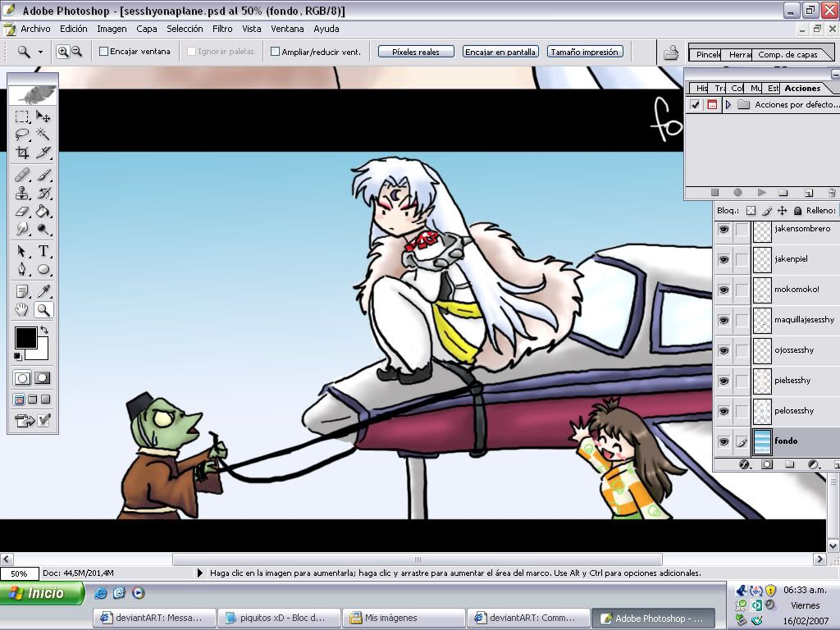Reset to default foreground/background colors
The width and height of the screenshot is (840, 630).
(x=18, y=356)
